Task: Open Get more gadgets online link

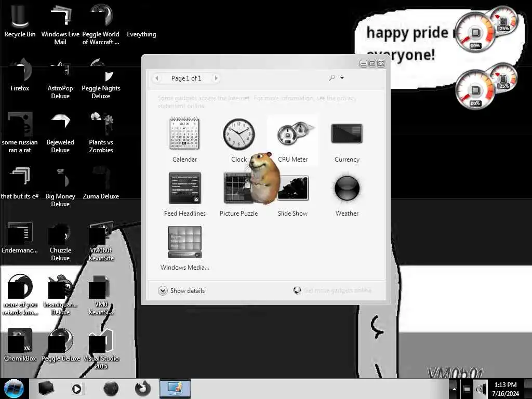Action: click(x=332, y=290)
